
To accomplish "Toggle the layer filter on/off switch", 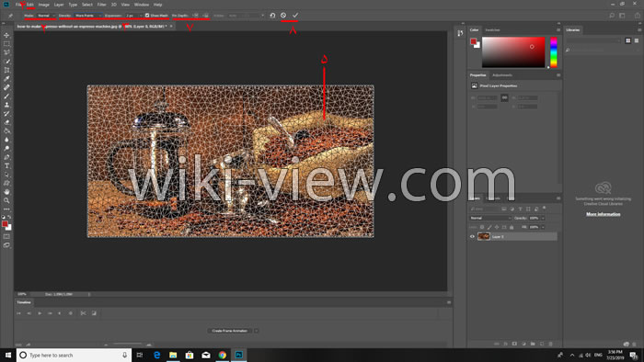I will [545, 208].
